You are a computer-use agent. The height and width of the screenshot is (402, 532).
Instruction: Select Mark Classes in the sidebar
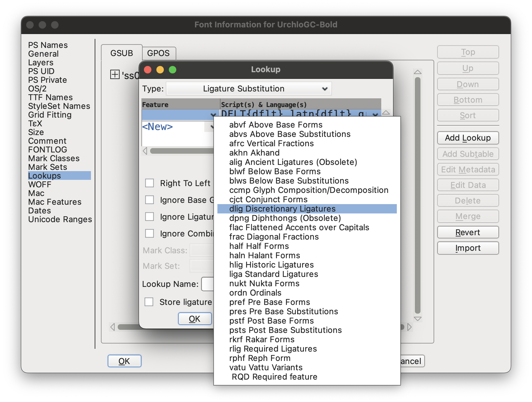[53, 158]
